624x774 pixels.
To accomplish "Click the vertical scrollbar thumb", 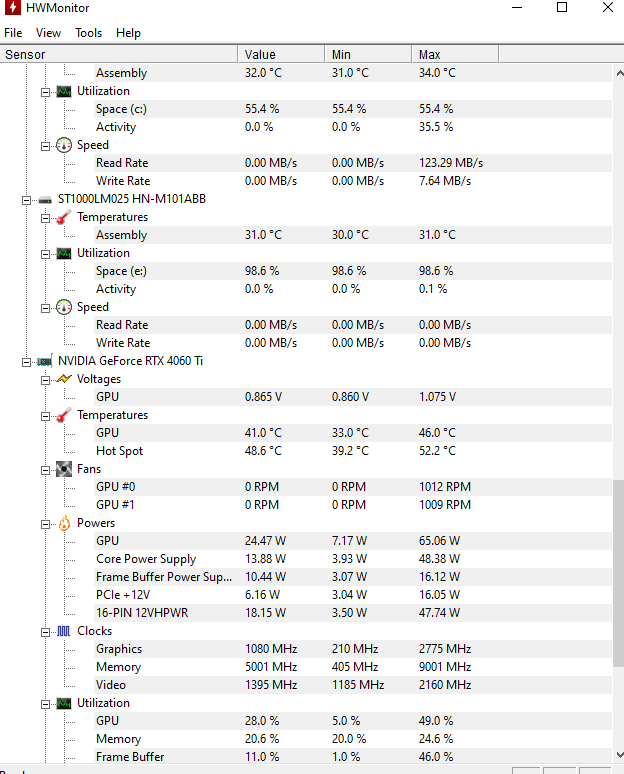I will click(x=618, y=573).
